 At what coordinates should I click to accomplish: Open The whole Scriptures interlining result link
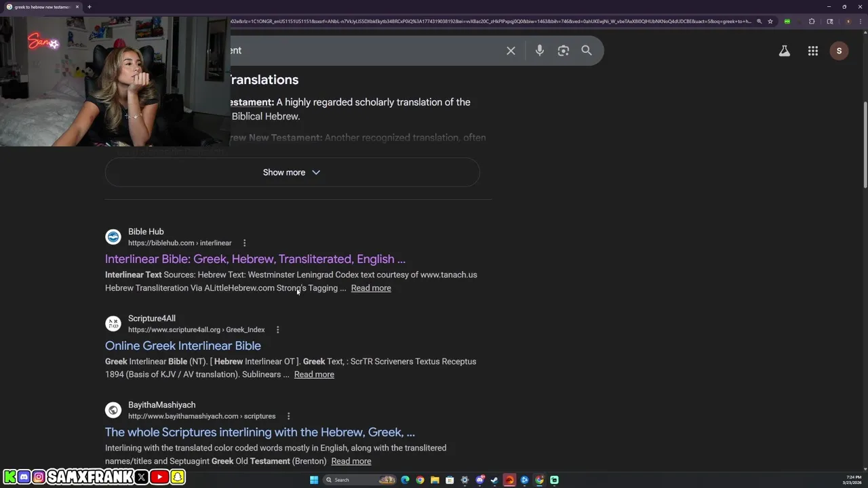click(x=260, y=432)
